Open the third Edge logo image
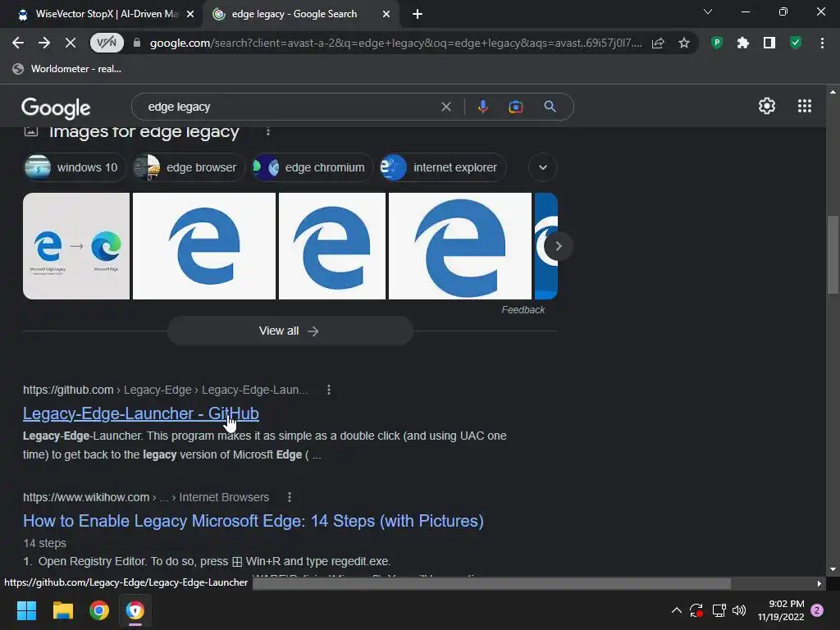Image resolution: width=840 pixels, height=630 pixels. tap(332, 246)
